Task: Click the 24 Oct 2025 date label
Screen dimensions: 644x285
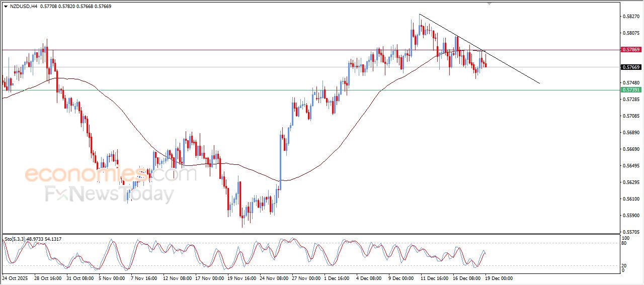Action: point(15,278)
